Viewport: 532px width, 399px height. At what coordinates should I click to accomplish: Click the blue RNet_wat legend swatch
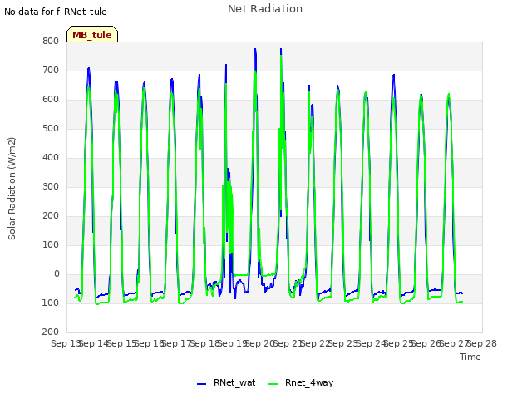point(201,384)
